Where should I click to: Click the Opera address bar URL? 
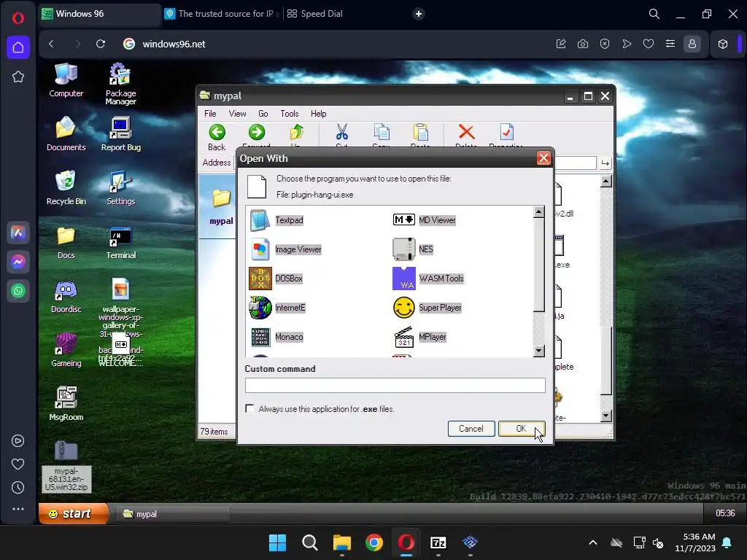(174, 44)
